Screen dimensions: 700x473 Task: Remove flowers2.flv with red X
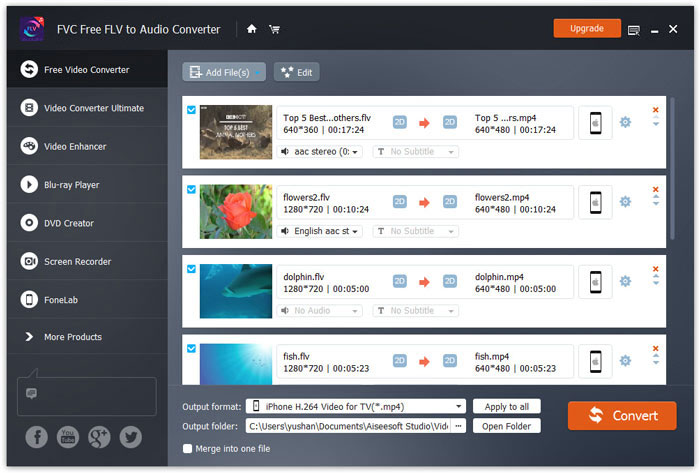pos(655,189)
